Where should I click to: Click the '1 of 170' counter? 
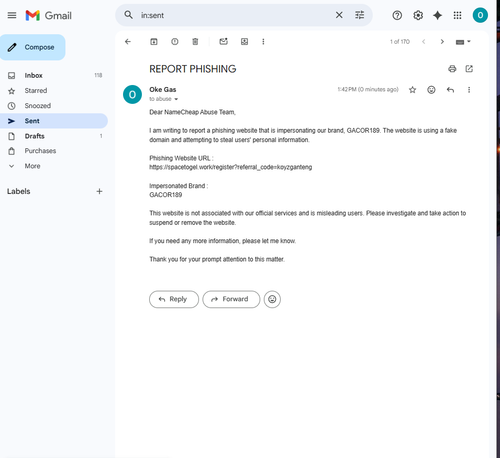pos(400,42)
